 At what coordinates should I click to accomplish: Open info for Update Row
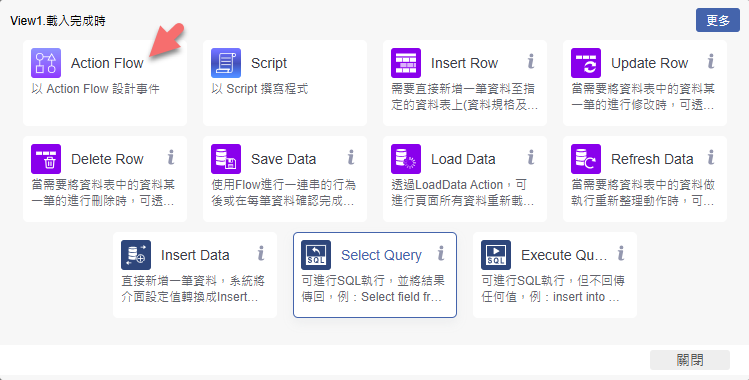tap(711, 62)
